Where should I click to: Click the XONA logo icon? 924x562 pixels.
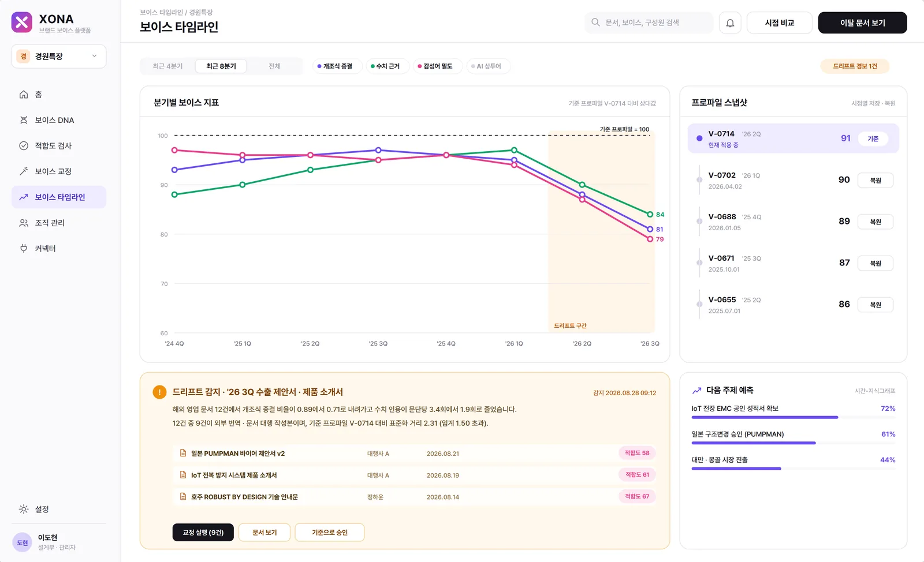(21, 23)
